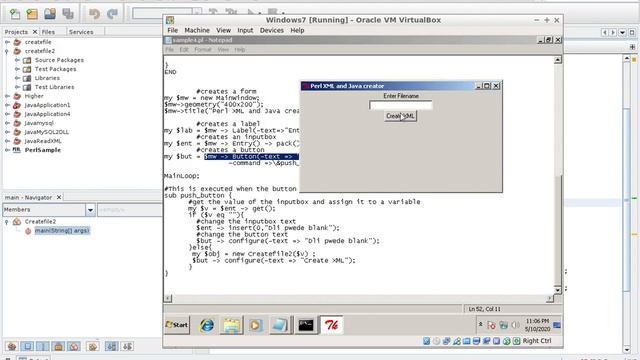Click the Show Desktop icon beside the clock
Screen dimensions: 640x360
[x=557, y=325]
